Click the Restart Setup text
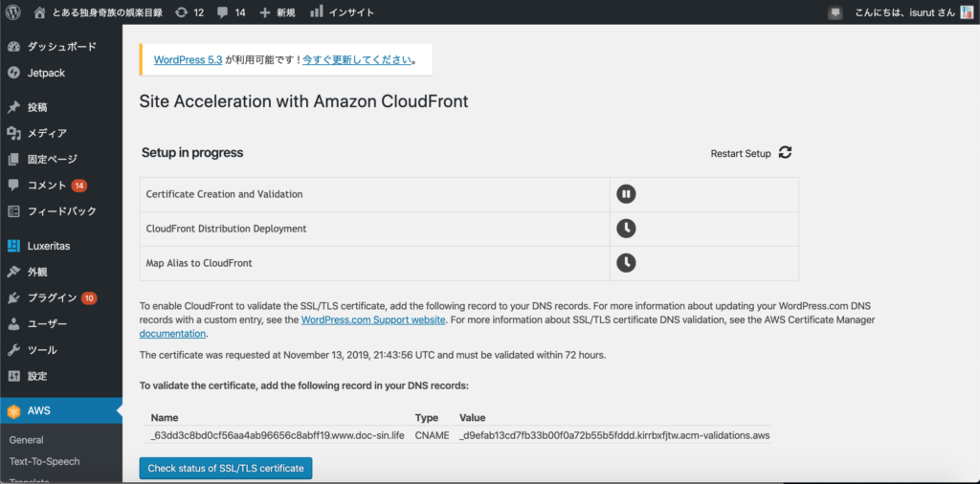The height and width of the screenshot is (484, 980). [x=741, y=154]
